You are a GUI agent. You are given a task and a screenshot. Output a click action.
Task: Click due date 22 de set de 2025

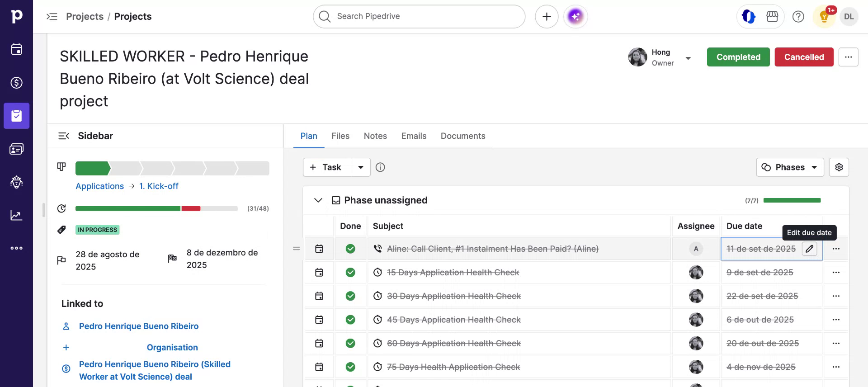point(762,296)
